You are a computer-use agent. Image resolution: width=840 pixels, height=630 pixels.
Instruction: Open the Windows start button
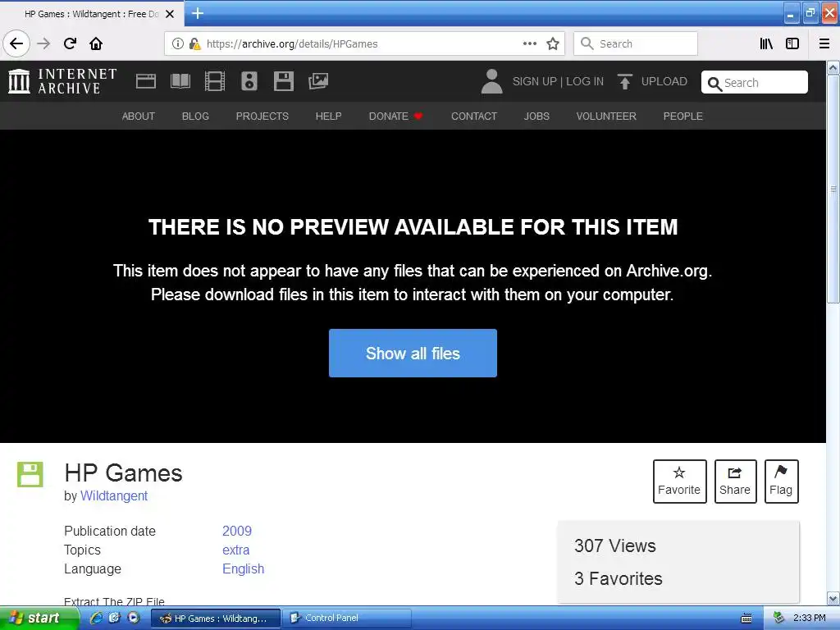[x=39, y=619]
